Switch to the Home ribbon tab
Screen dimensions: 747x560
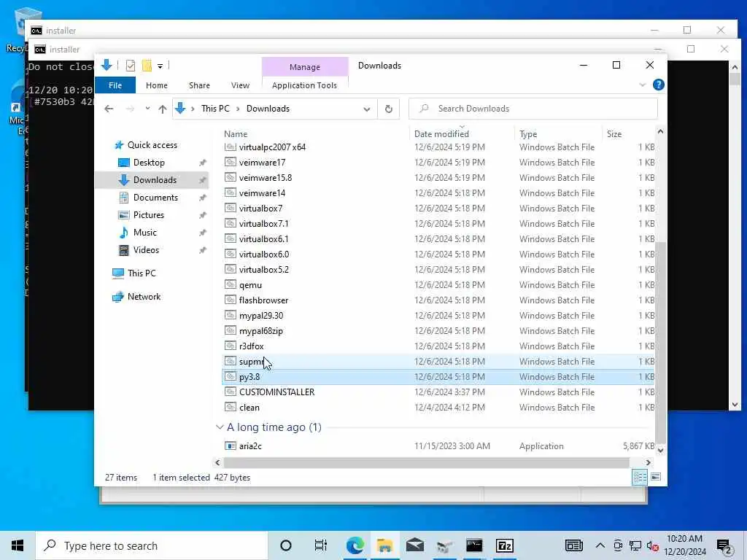point(157,85)
